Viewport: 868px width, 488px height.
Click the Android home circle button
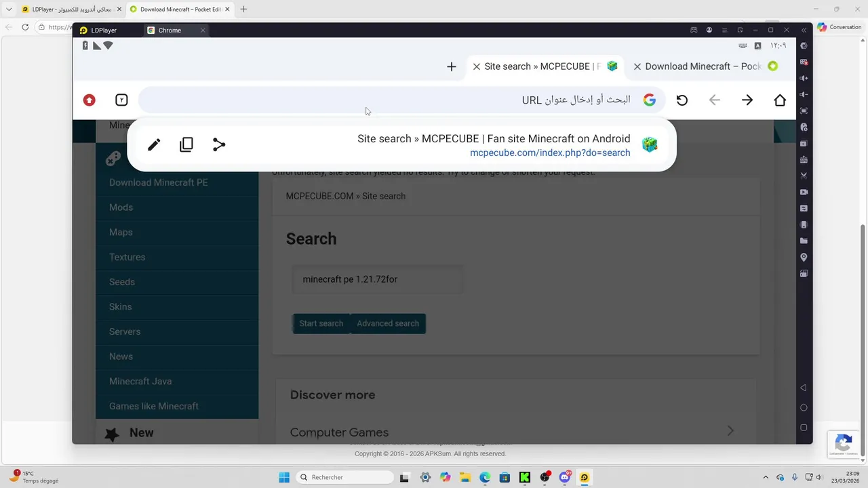[x=804, y=407]
